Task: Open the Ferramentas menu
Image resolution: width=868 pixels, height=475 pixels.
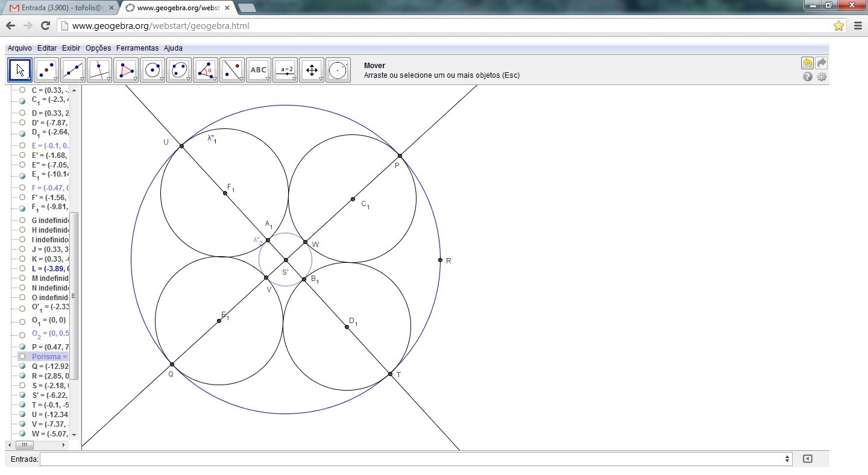Action: tap(137, 48)
